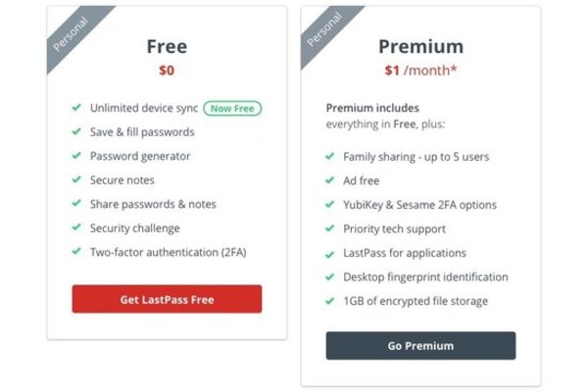This screenshot has height=392, width=588.
Task: Click checkmark beside Unlimited device sync
Action: (x=76, y=108)
